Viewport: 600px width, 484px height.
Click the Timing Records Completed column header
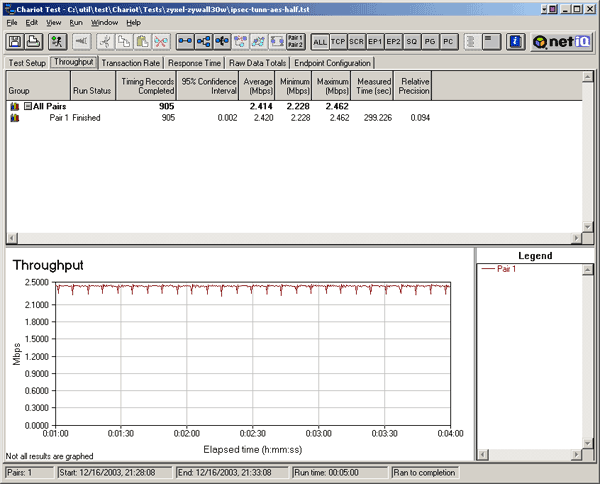[147, 85]
